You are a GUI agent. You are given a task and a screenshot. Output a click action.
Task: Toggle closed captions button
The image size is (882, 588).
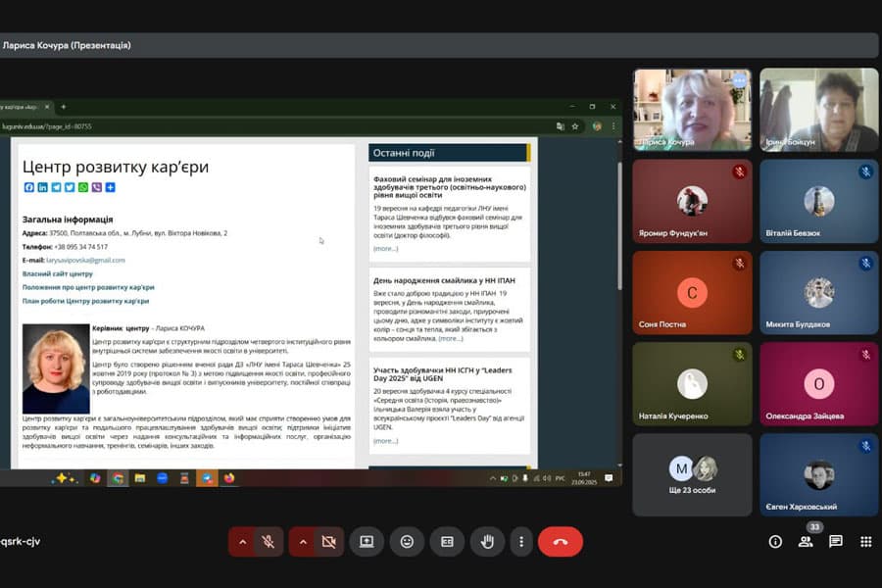pos(447,542)
